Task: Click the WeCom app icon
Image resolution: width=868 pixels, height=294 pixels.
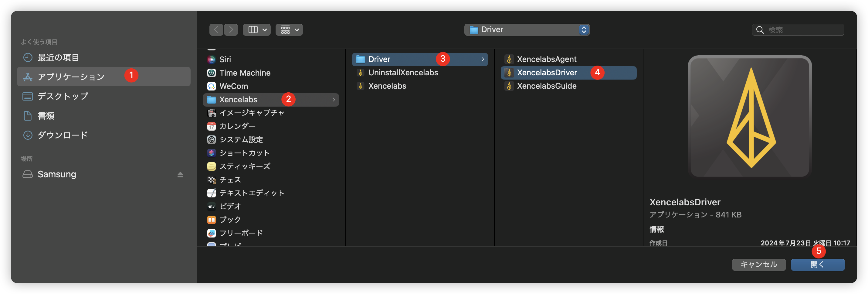Action: [211, 86]
